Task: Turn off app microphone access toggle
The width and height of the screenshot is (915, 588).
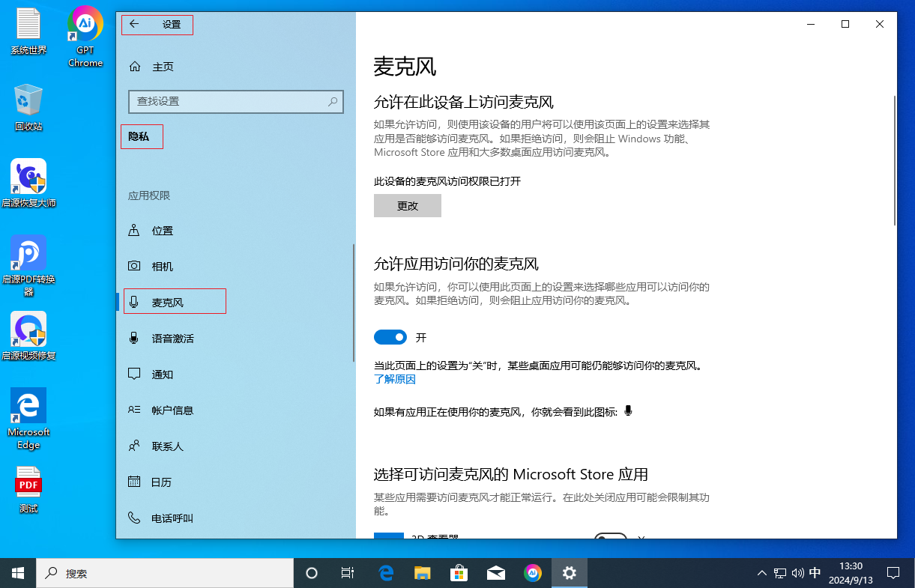Action: pos(390,338)
